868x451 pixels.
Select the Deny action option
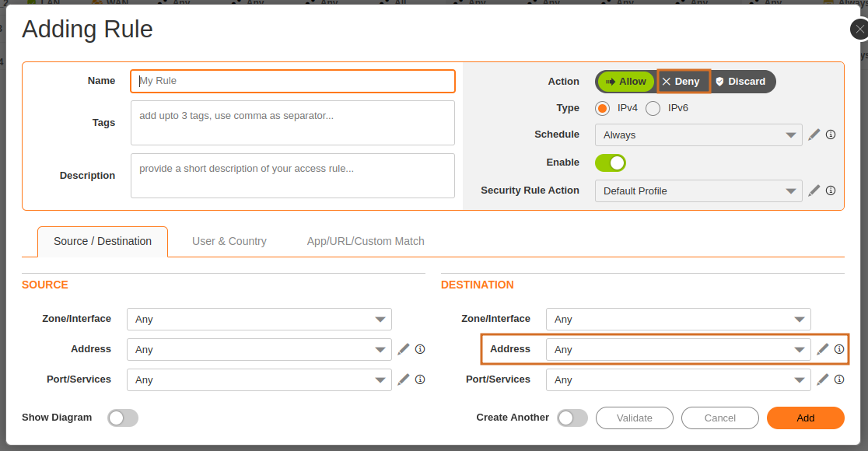(x=681, y=82)
